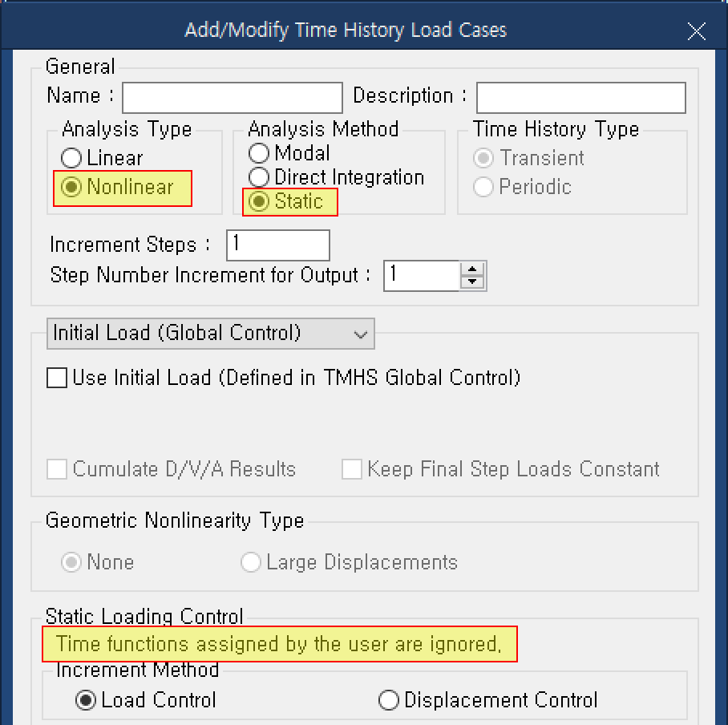Check Cumulate D/V/A Results
This screenshot has height=725, width=728.
click(56, 469)
